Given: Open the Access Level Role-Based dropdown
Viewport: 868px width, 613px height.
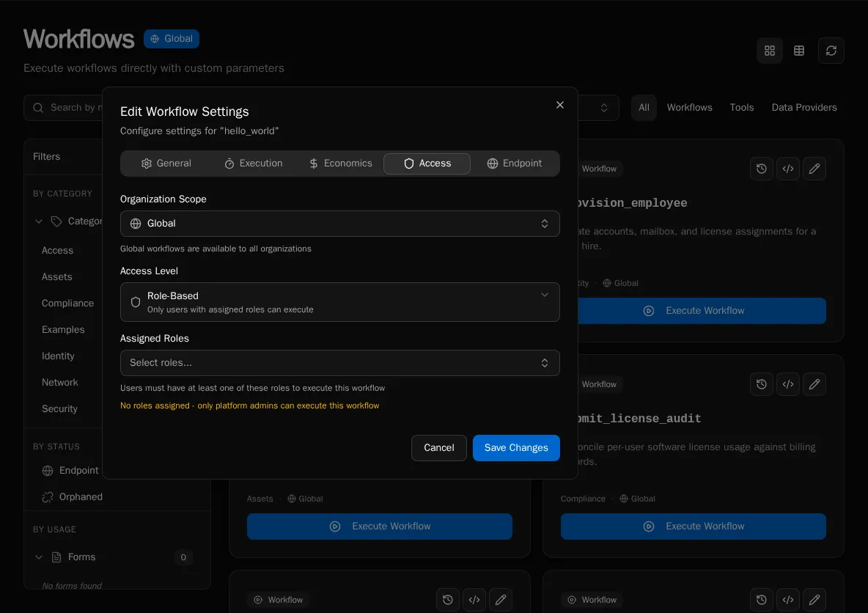Looking at the screenshot, I should point(340,302).
